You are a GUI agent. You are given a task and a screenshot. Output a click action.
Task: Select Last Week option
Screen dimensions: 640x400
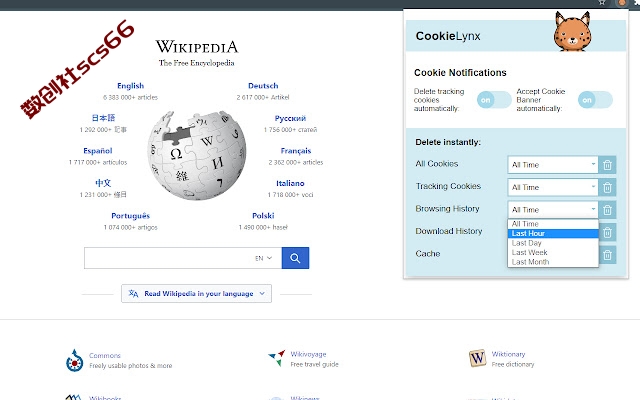pyautogui.click(x=553, y=252)
